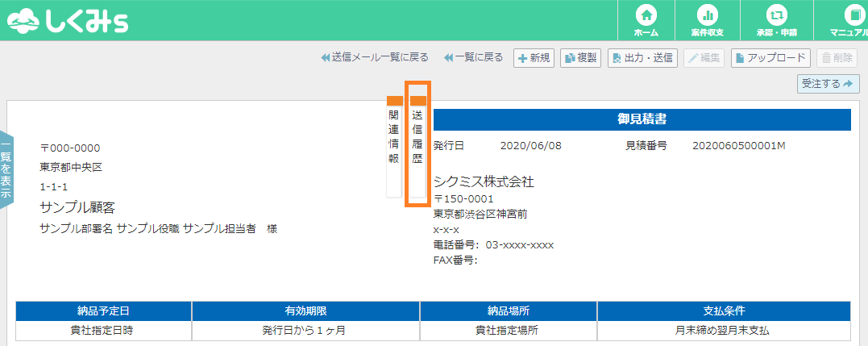
Task: Click the 削除 button
Action: click(837, 58)
